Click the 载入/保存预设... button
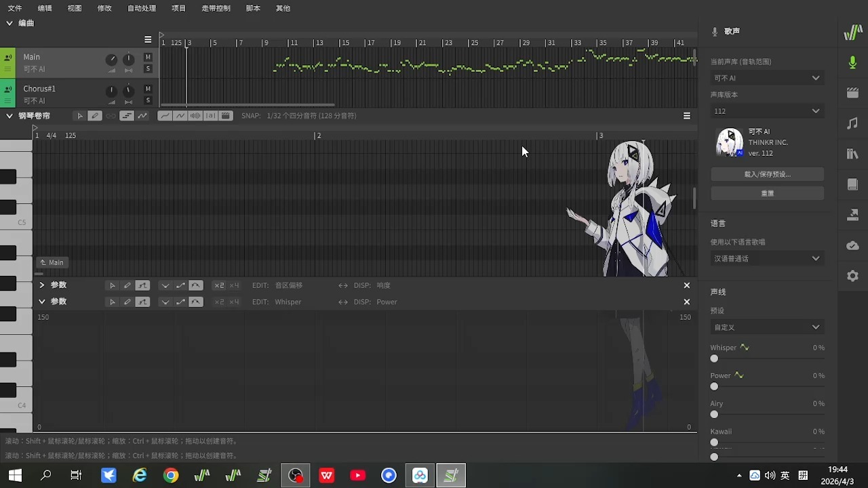This screenshot has height=488, width=868. click(767, 174)
